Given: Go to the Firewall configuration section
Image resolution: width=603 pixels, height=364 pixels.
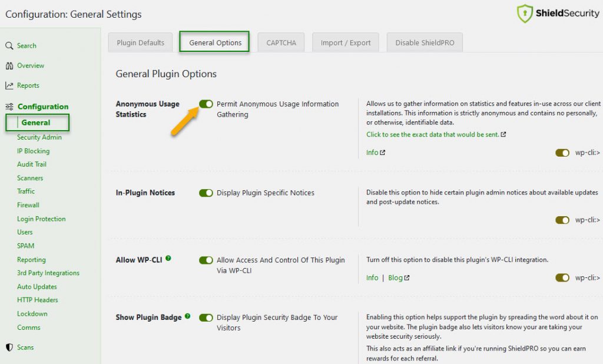Looking at the screenshot, I should (x=28, y=206).
